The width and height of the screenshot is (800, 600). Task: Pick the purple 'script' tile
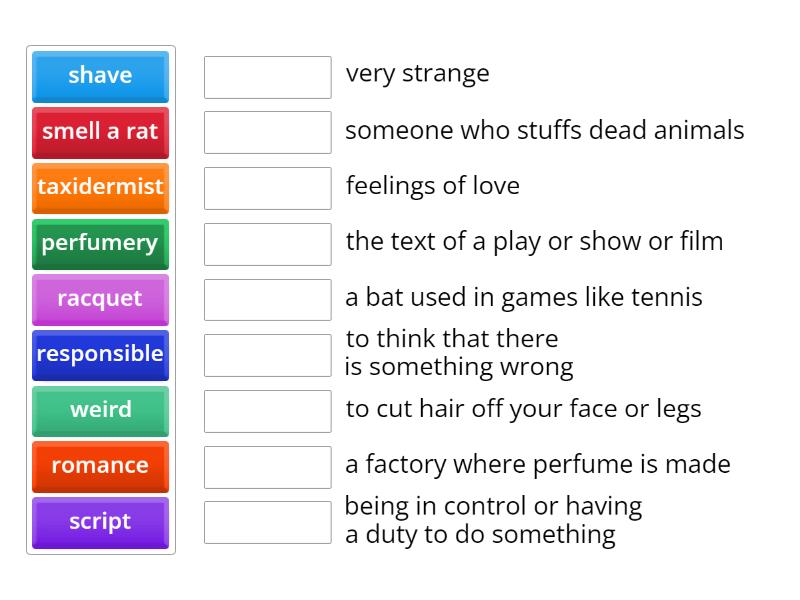pyautogui.click(x=100, y=522)
